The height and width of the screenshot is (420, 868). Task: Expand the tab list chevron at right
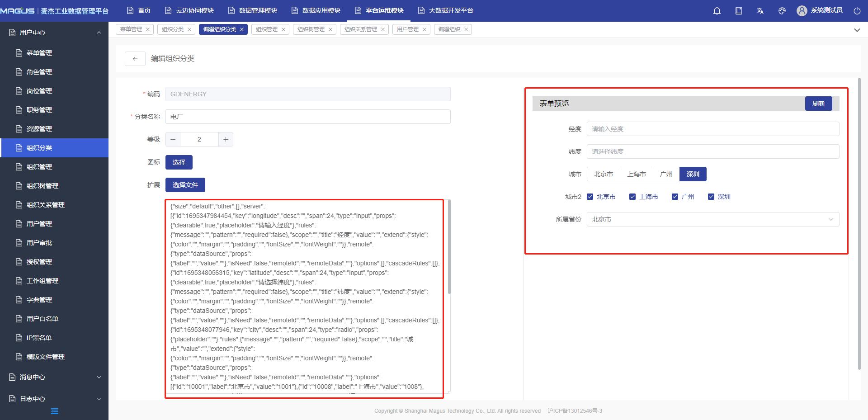[x=857, y=30]
